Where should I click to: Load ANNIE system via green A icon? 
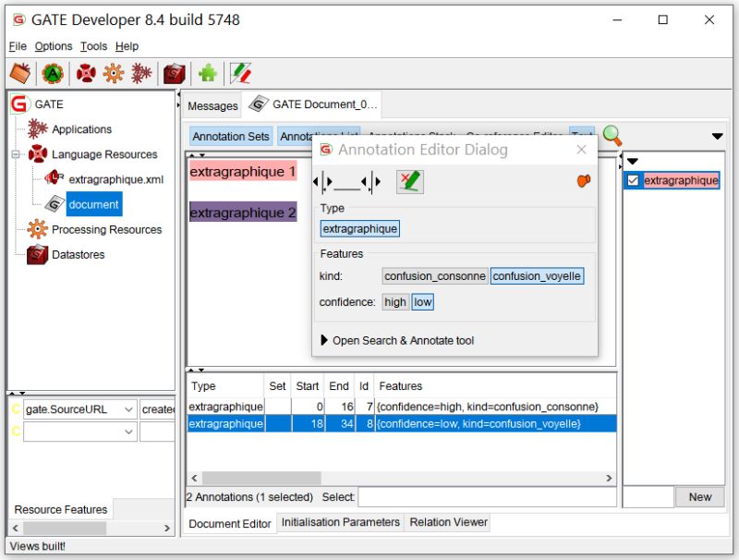pos(53,74)
